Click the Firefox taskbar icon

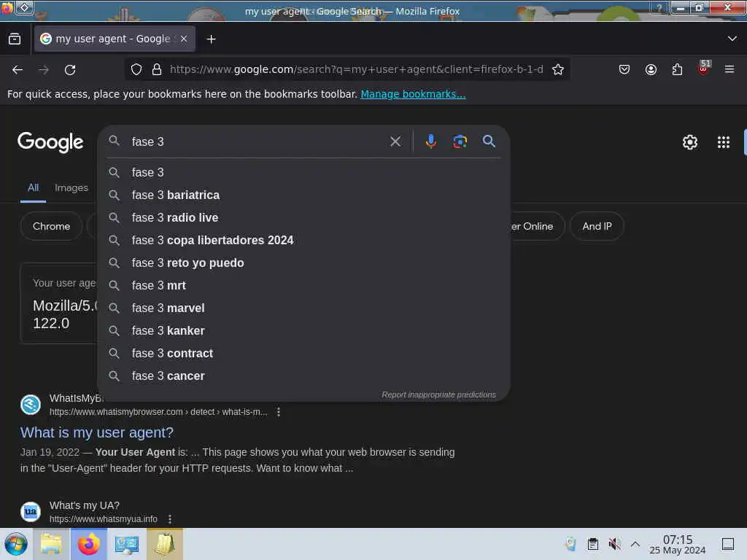pyautogui.click(x=88, y=544)
